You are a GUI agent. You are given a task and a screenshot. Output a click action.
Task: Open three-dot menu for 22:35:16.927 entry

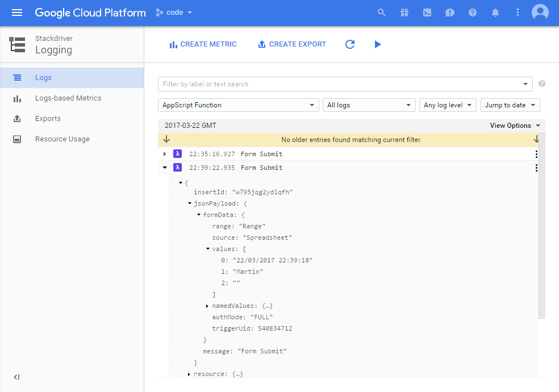tap(536, 154)
